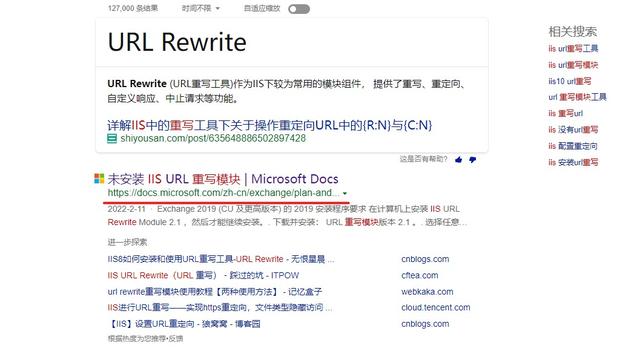Open IIS进行URL重写 https重定向 link

point(220,307)
